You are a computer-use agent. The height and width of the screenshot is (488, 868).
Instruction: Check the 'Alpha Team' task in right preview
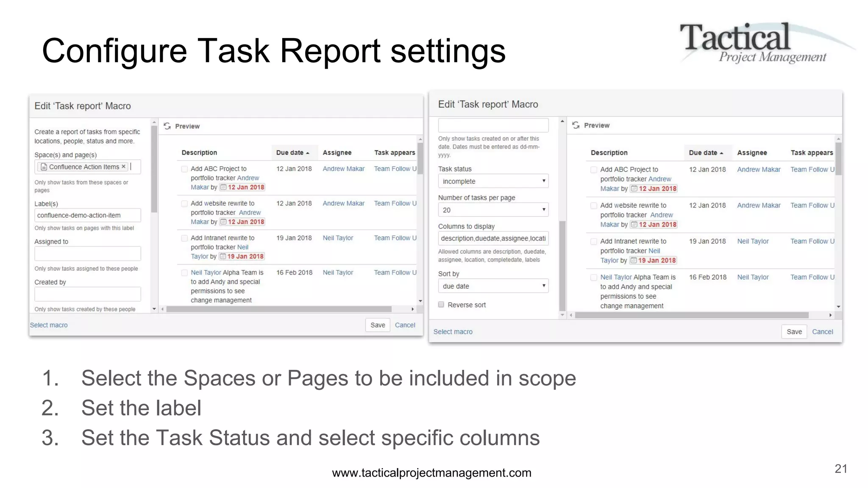(x=594, y=278)
